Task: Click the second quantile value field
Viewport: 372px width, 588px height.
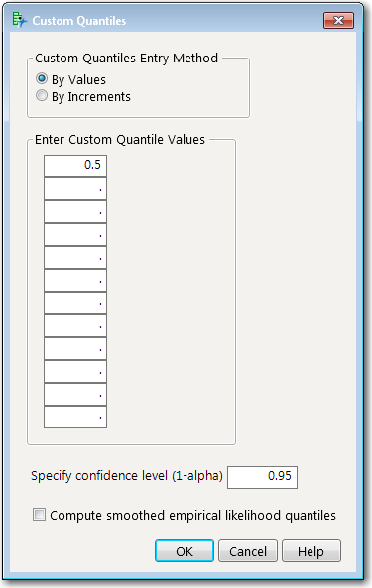Action: click(x=75, y=189)
